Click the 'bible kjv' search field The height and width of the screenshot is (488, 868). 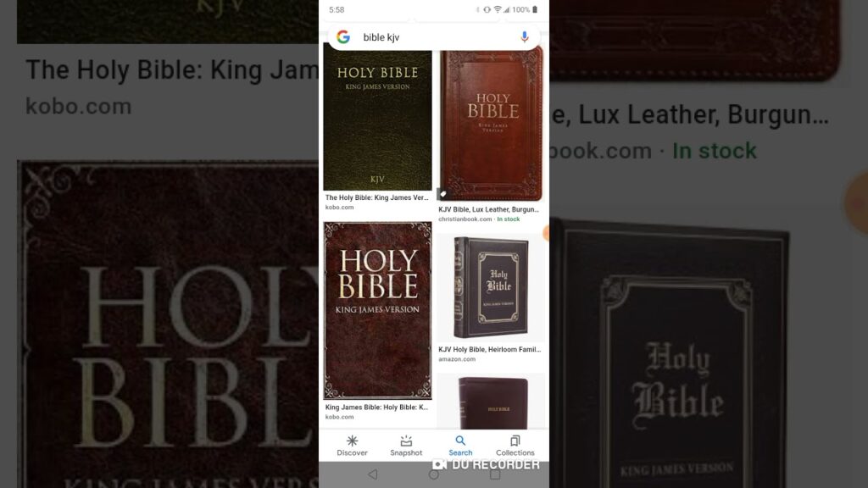[434, 37]
